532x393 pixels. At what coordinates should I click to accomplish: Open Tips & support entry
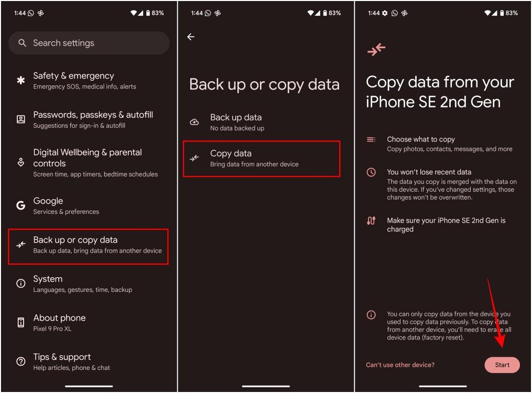88,362
